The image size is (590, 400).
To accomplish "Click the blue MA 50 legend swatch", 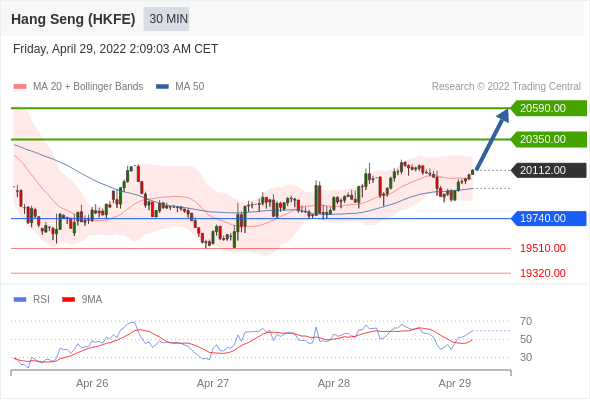I will [163, 87].
